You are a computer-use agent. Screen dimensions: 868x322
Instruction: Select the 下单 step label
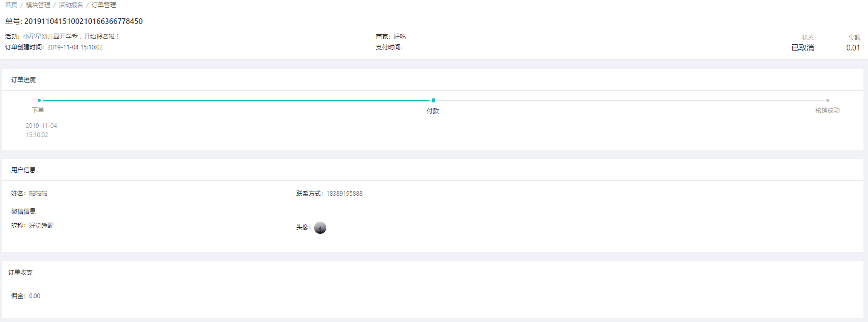pos(38,110)
